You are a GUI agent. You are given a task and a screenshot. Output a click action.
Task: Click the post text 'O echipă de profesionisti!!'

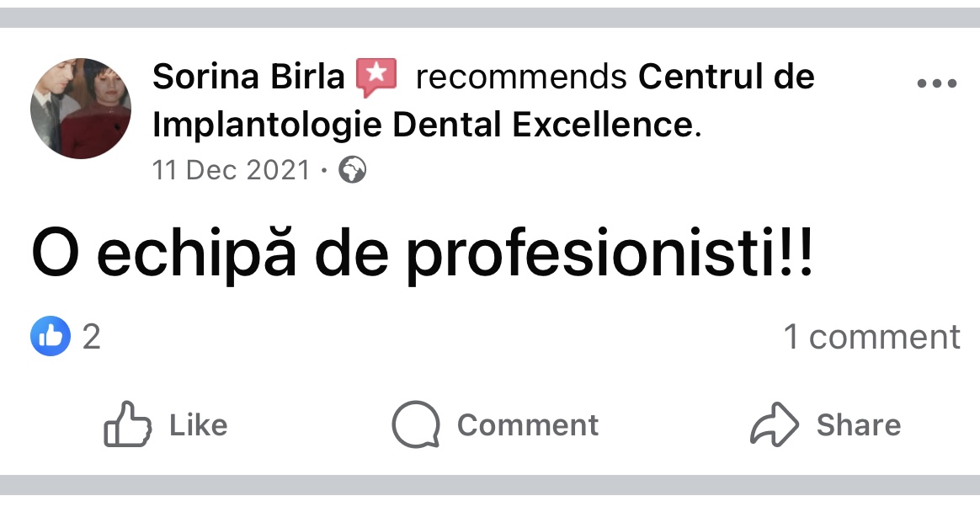423,254
